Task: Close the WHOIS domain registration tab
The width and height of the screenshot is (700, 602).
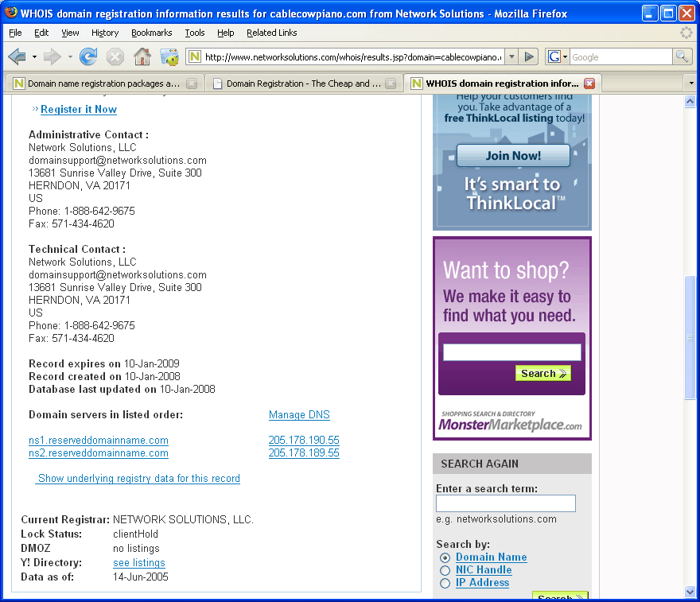Action: [x=589, y=84]
